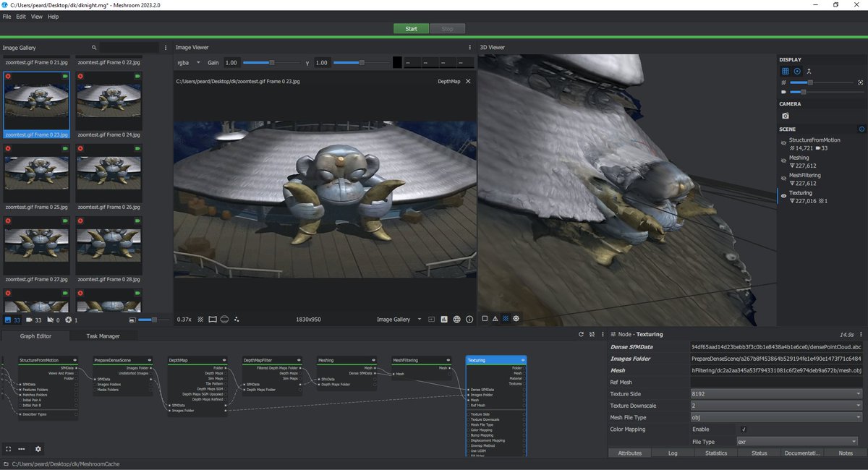Click the Image Gallery search icon
This screenshot has height=470, width=868.
pos(95,48)
